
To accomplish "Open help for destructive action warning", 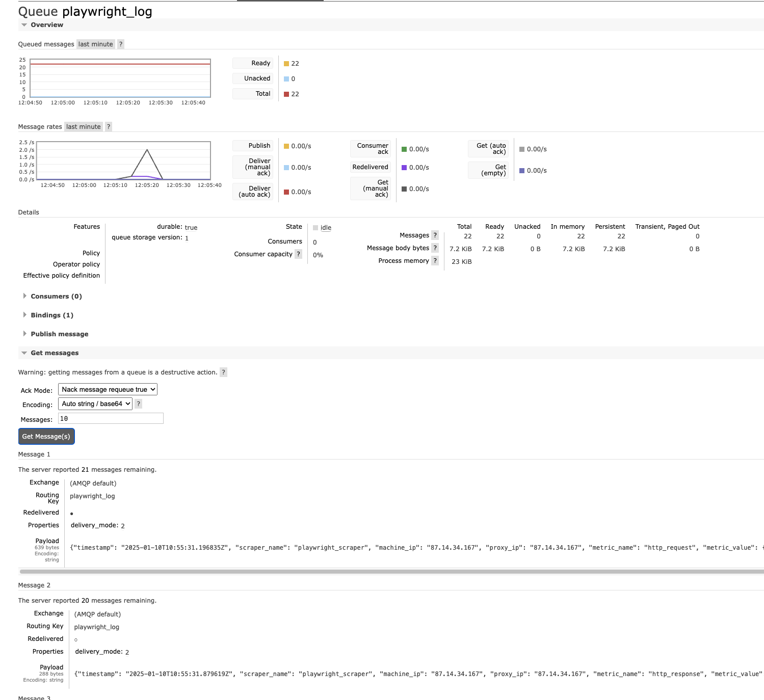I will click(223, 372).
